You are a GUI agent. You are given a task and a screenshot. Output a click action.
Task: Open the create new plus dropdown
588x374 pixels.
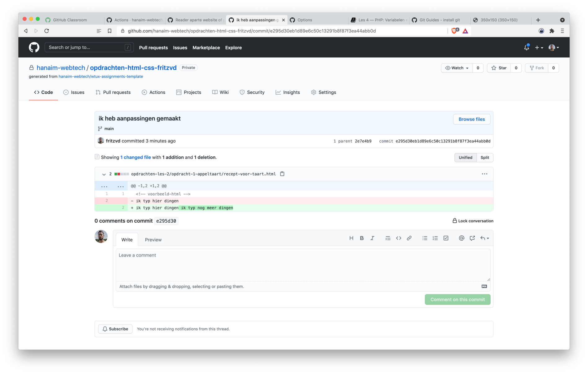[539, 47]
